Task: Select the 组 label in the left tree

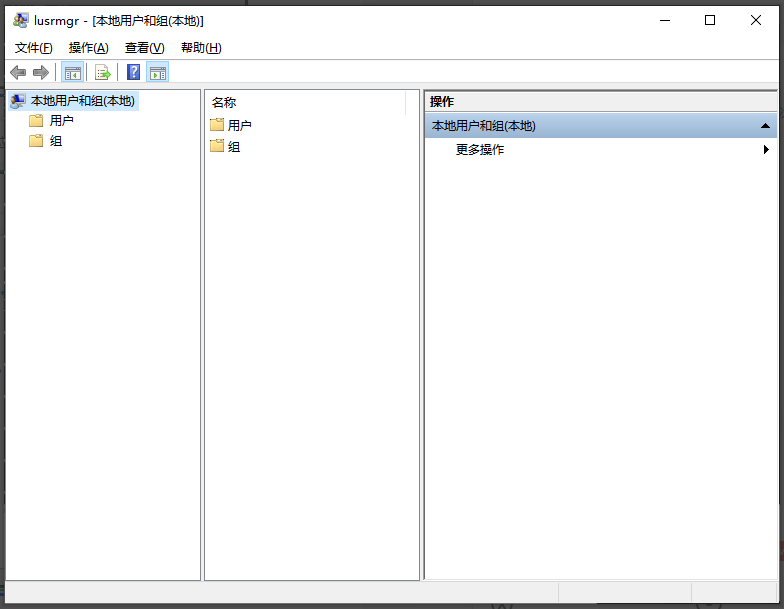Action: click(x=56, y=141)
